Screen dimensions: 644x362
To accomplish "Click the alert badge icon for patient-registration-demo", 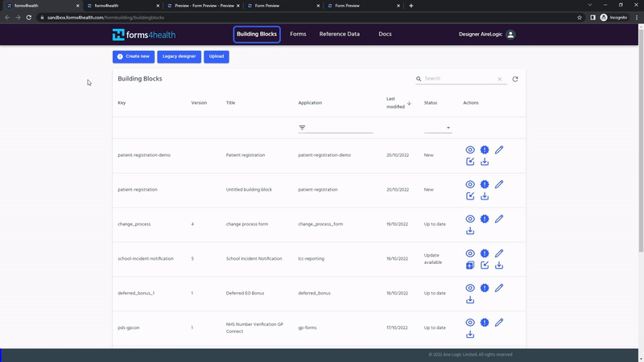I will [x=485, y=150].
